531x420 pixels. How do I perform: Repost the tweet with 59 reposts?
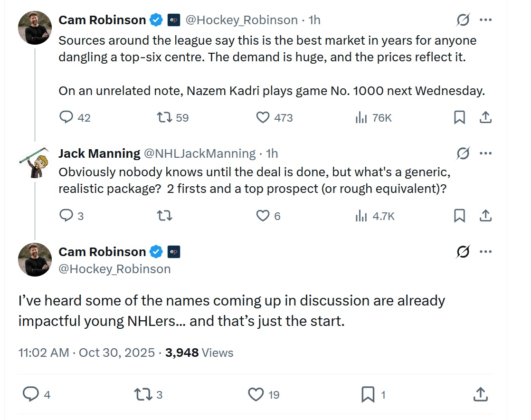click(x=164, y=117)
